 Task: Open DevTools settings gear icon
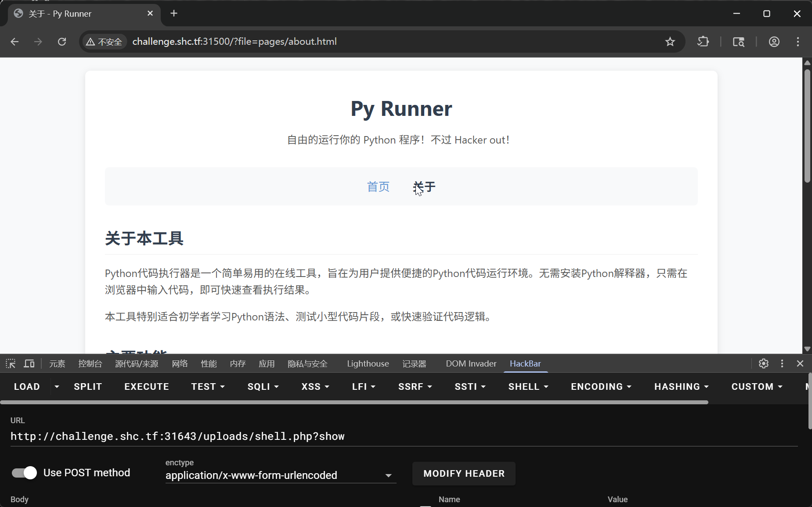point(763,363)
